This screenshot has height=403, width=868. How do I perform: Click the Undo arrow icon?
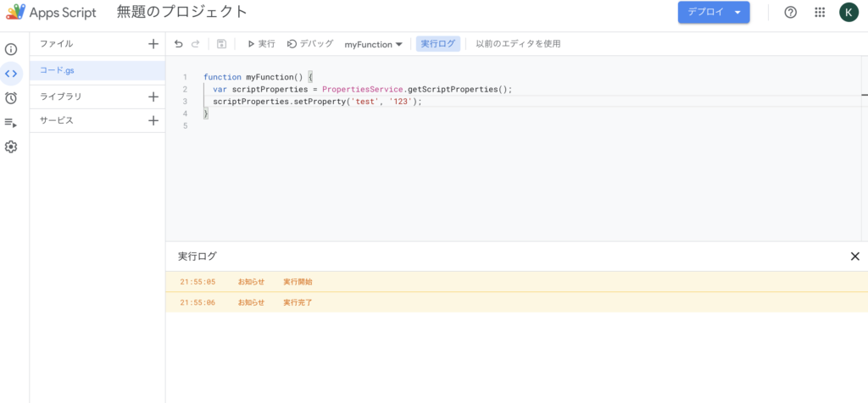[178, 44]
